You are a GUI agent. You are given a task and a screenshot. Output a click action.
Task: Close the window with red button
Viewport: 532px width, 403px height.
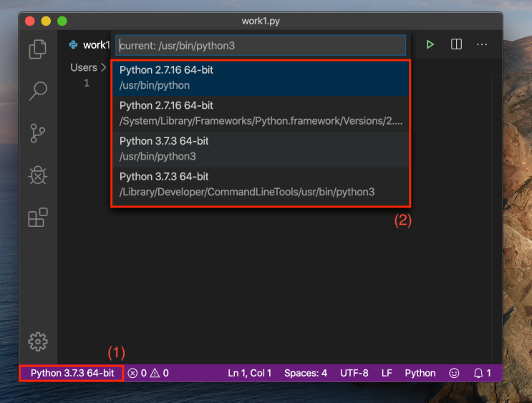click(30, 21)
